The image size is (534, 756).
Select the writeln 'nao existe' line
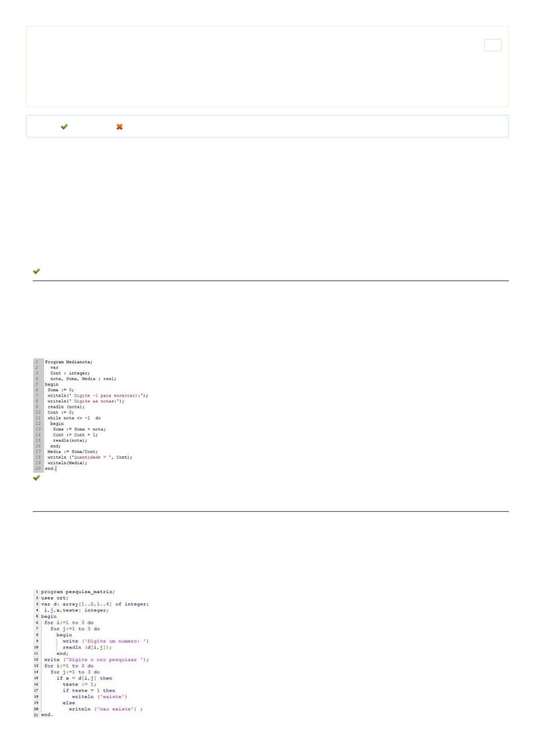105,709
